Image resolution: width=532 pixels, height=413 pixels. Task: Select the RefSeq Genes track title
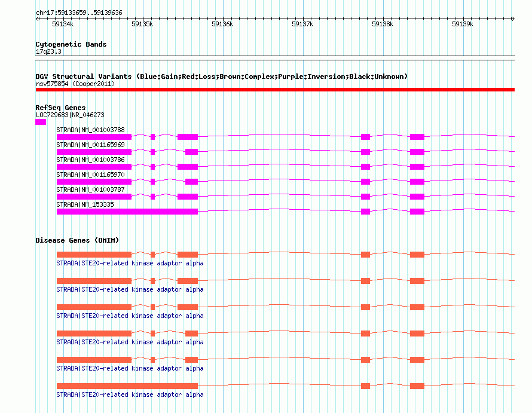coord(60,108)
